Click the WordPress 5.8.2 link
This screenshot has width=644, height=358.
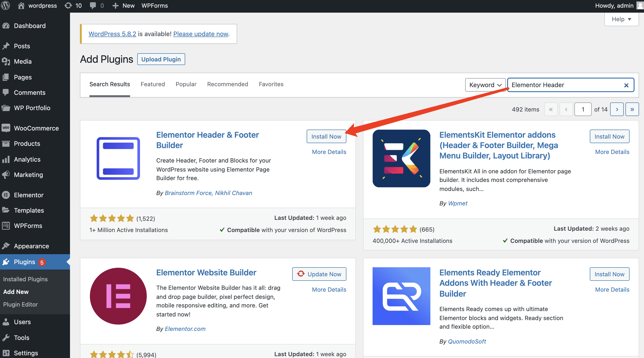(112, 34)
